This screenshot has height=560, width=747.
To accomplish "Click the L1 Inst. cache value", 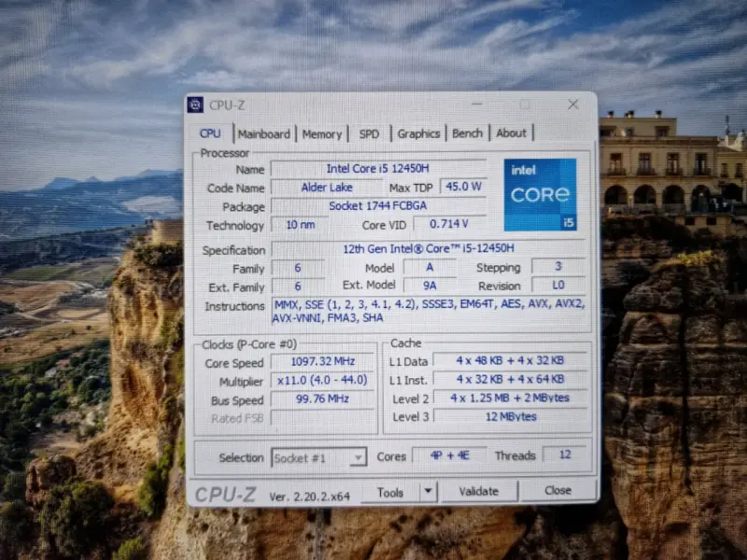I will pos(510,379).
